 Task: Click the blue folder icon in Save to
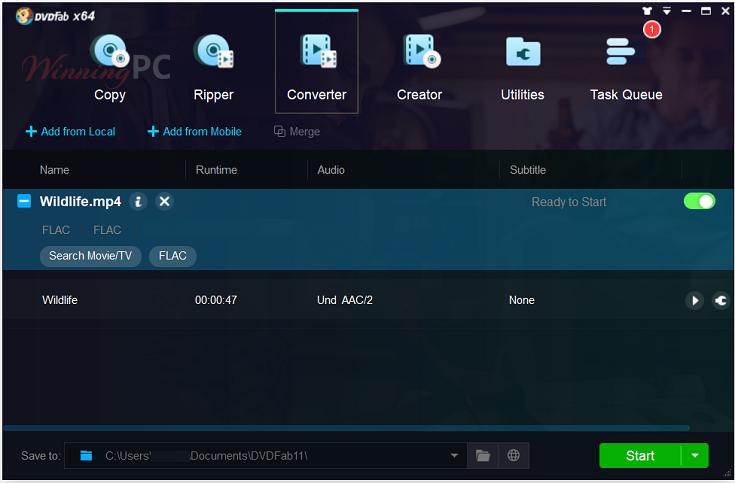click(x=86, y=456)
